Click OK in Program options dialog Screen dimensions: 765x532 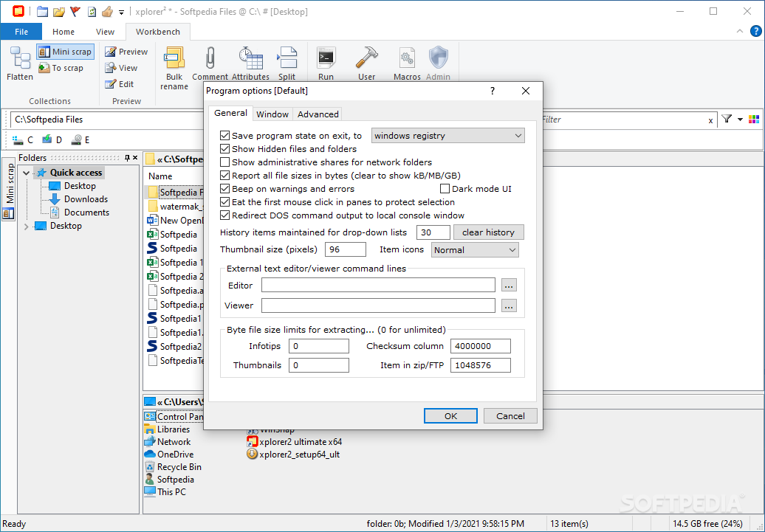[450, 416]
